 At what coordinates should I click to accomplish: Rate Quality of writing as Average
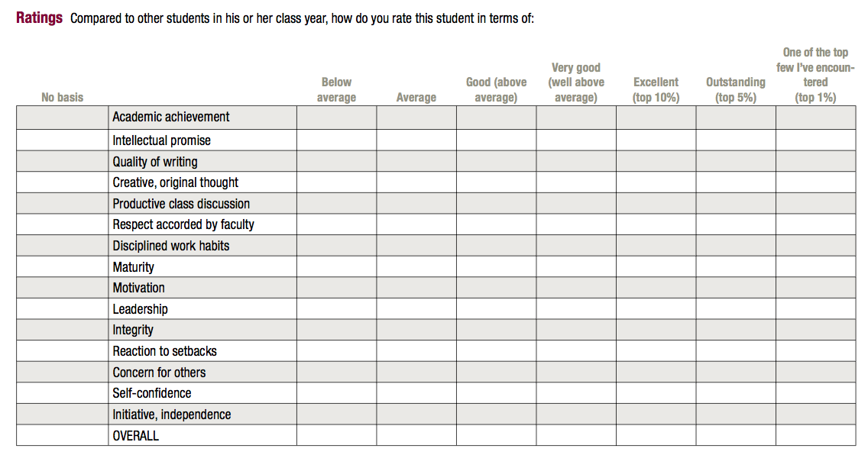pos(416,161)
